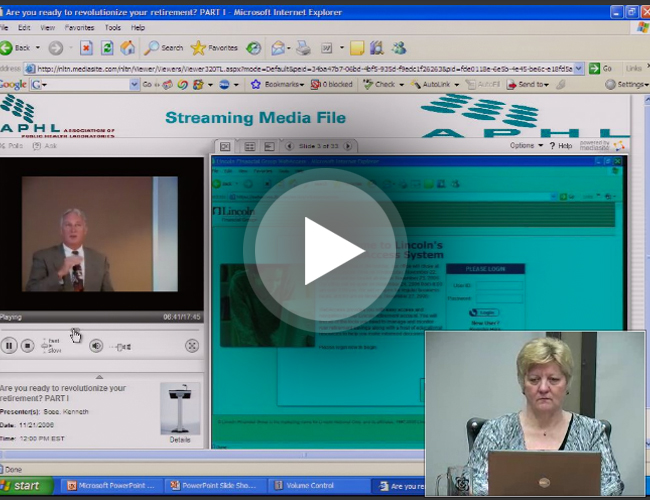This screenshot has height=500, width=650.
Task: Expand the Mail icon dropdown arrow
Action: click(289, 48)
